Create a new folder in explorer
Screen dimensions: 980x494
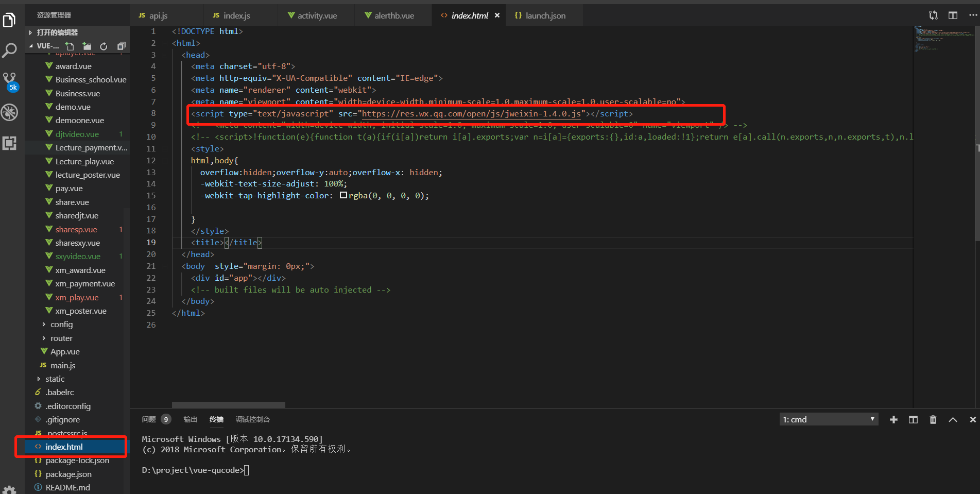[x=87, y=46]
